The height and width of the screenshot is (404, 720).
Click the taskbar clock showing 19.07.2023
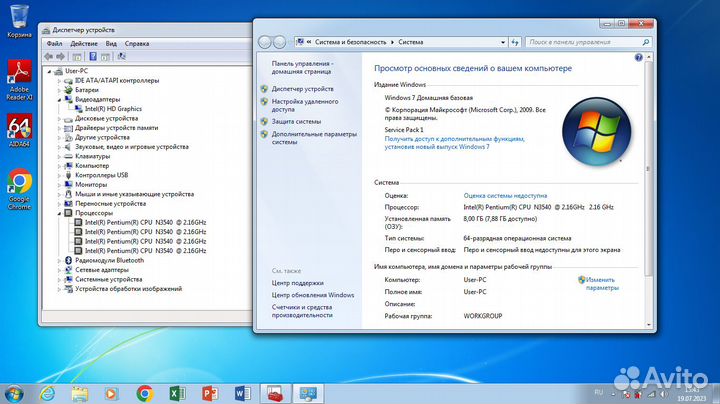(691, 394)
